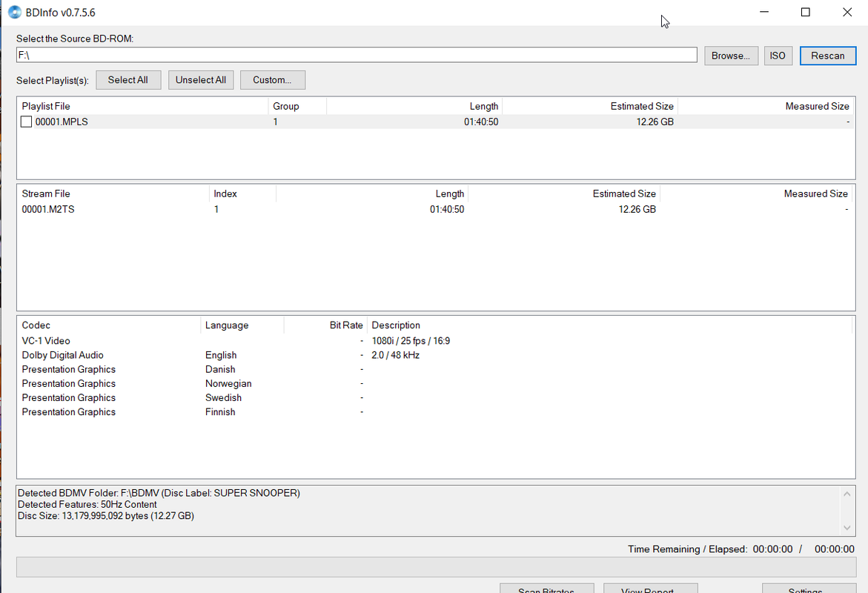Select the Norwegian subtitle language row
This screenshot has width=868, height=593.
pos(435,384)
